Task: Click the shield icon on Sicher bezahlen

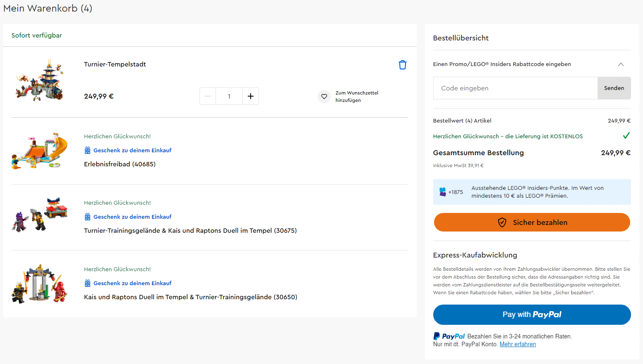Action: point(502,222)
